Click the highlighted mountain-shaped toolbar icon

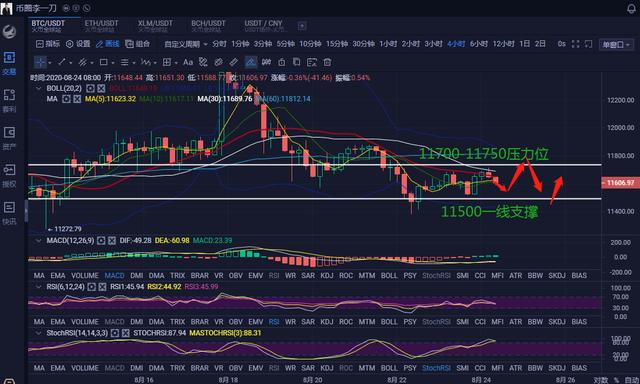pos(251,62)
